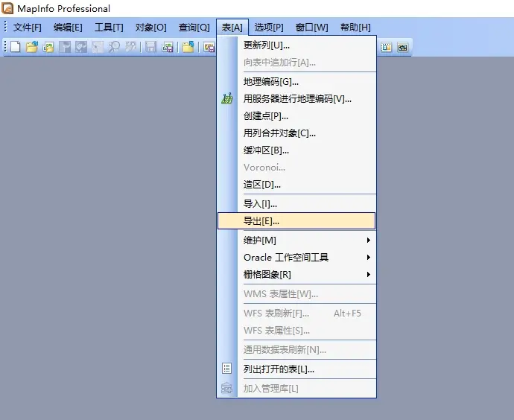The width and height of the screenshot is (514, 420).
Task: Click the yellow window icon right of dropdown menu
Action: click(x=386, y=47)
